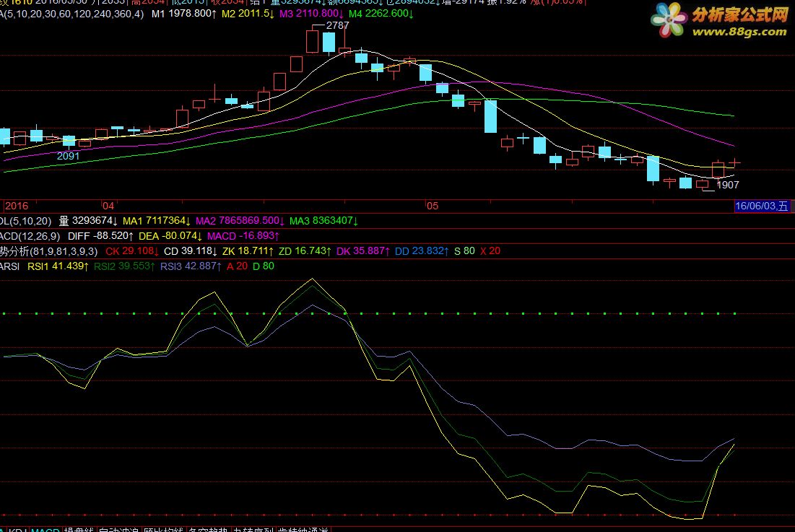The height and width of the screenshot is (532, 795).
Task: Click the 2091 low price label
Action: tap(68, 156)
